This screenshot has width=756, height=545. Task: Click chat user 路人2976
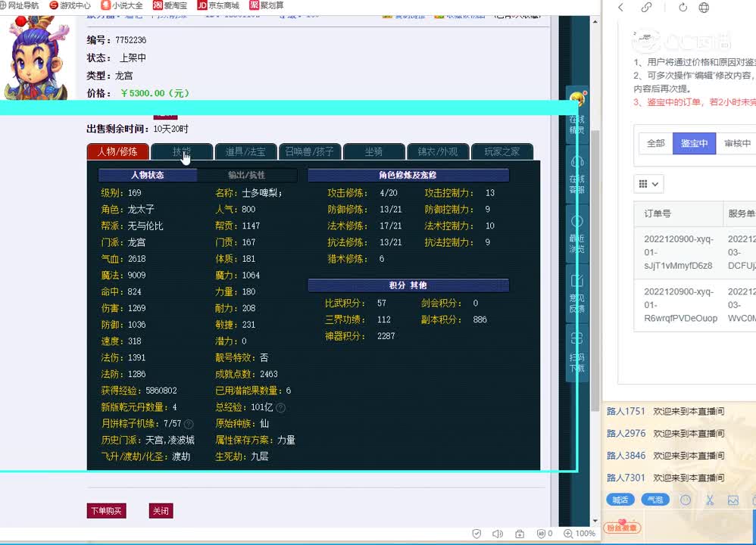coord(626,433)
